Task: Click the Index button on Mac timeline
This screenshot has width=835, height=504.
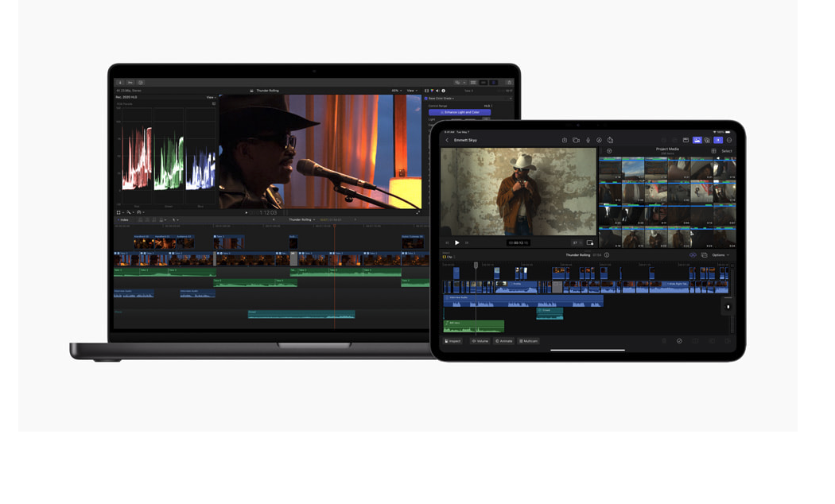Action: [x=123, y=219]
